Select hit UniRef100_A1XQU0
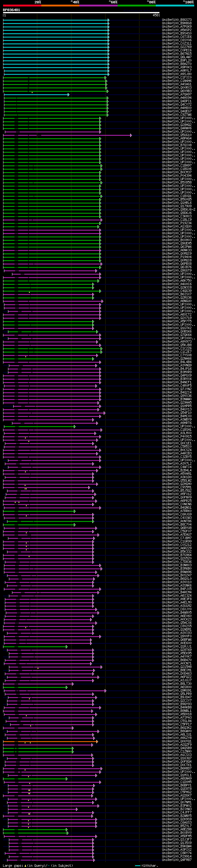This screenshot has height=868, width=197. 176,226
